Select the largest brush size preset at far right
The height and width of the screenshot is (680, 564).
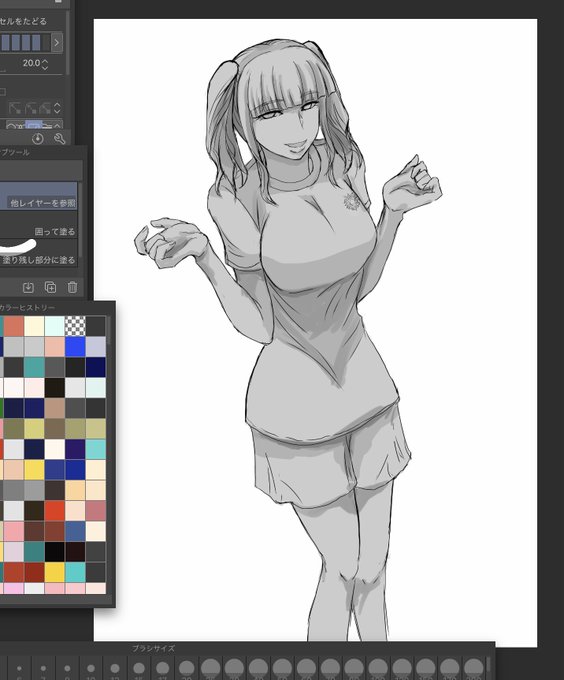click(x=473, y=668)
